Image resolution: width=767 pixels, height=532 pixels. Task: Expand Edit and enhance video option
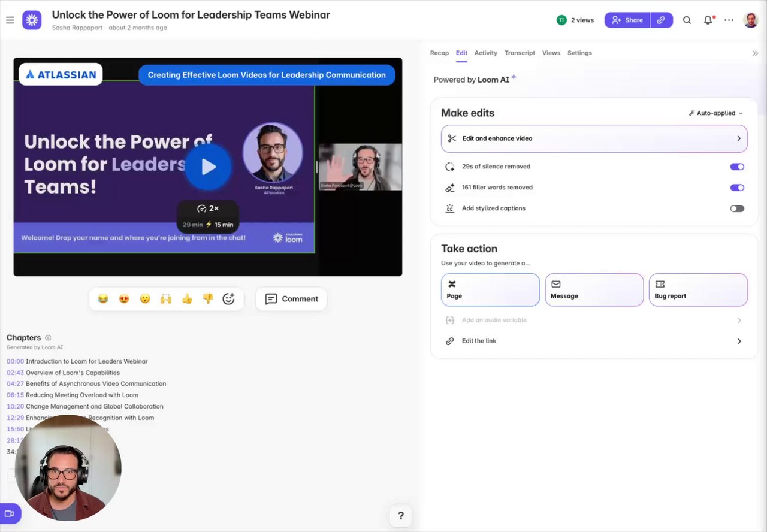point(594,138)
